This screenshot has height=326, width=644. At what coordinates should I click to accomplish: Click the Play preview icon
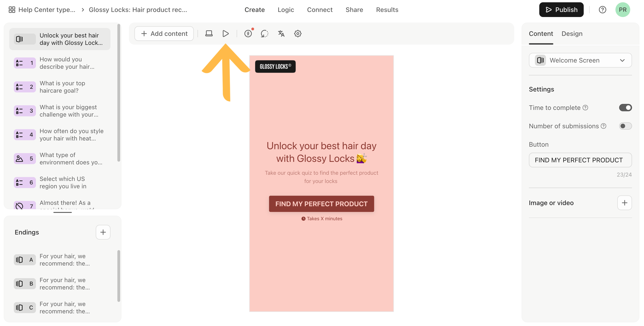[x=226, y=34]
